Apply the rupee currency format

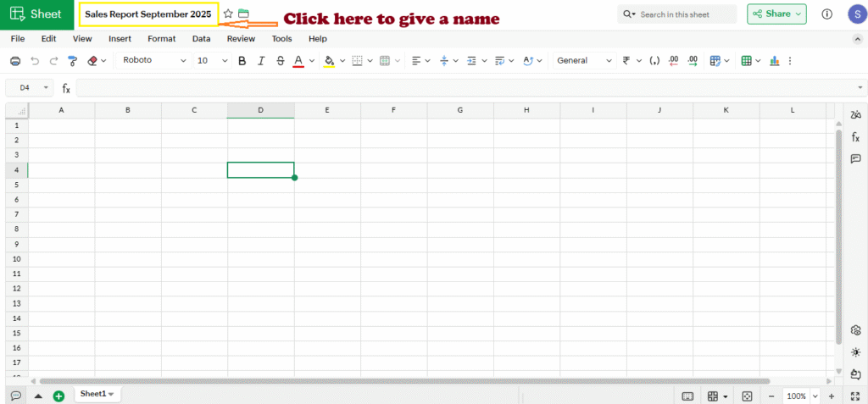point(626,61)
